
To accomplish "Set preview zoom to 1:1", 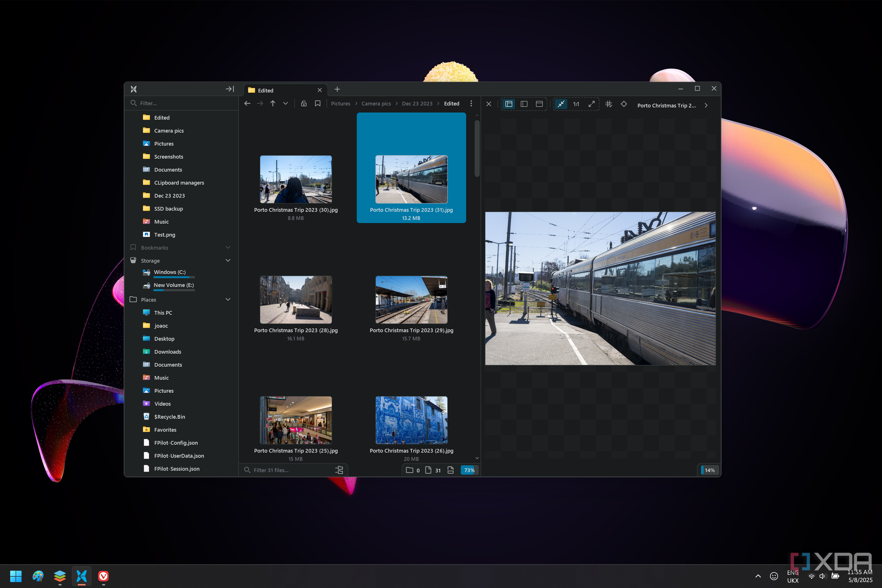I will tap(576, 104).
